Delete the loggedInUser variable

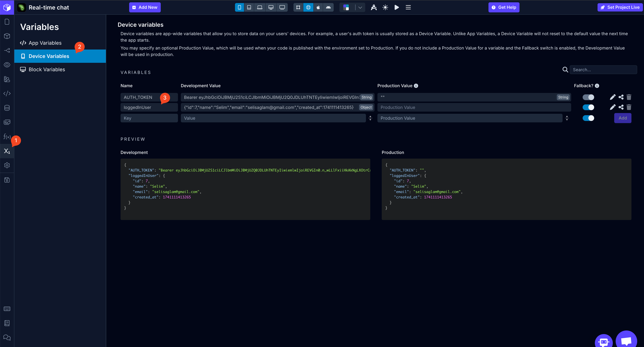[x=629, y=107]
